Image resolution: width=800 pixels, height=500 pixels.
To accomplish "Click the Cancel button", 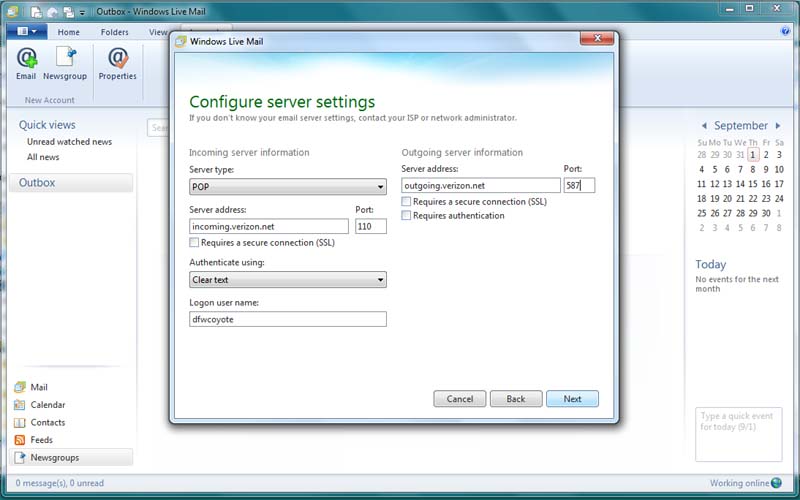I will point(460,399).
